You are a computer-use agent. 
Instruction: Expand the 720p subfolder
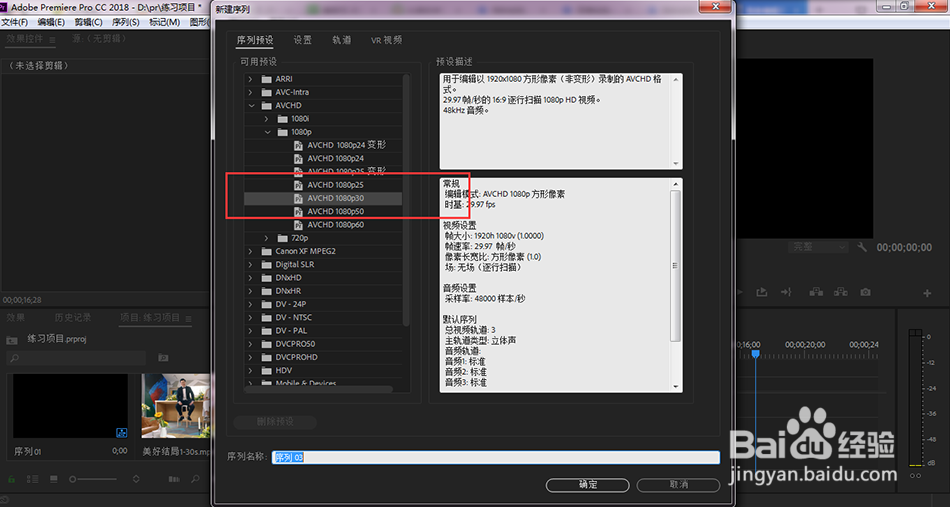266,238
